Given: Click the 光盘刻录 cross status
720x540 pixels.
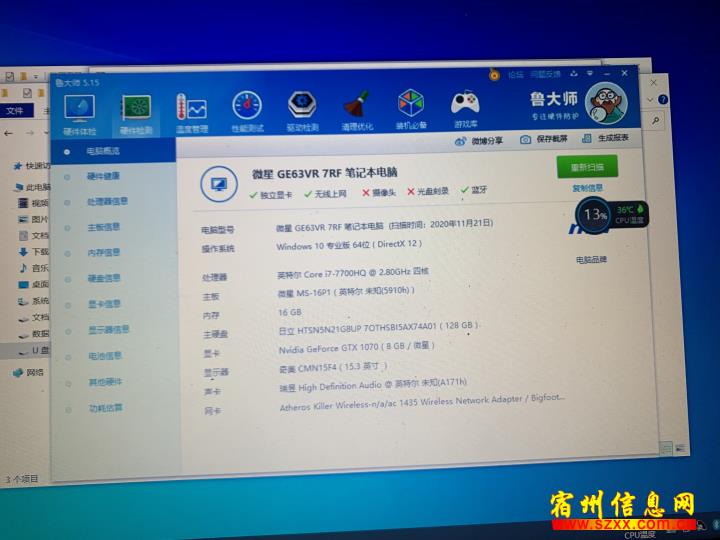Looking at the screenshot, I should (428, 191).
